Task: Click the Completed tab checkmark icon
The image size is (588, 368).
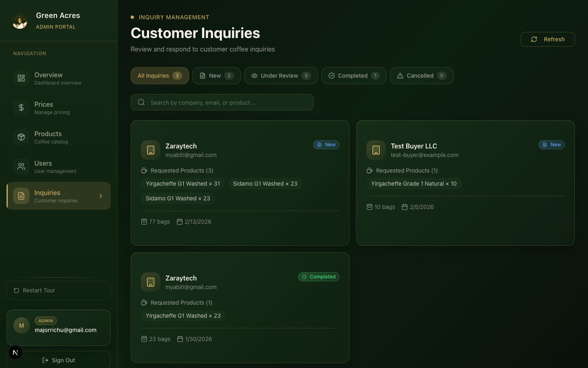Action: pyautogui.click(x=332, y=76)
